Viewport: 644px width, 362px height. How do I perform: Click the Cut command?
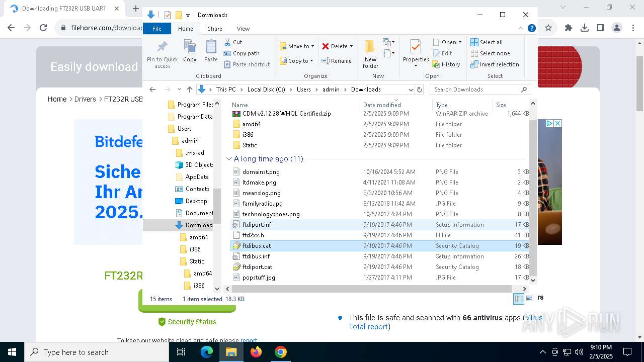233,42
